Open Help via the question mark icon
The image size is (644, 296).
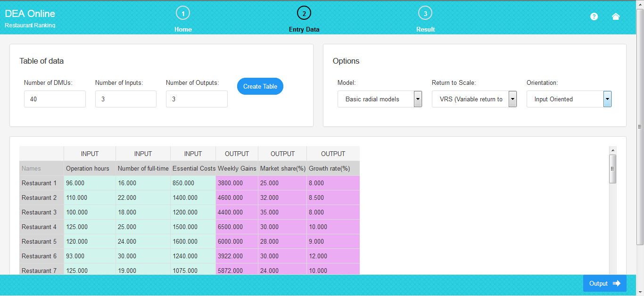(x=594, y=16)
